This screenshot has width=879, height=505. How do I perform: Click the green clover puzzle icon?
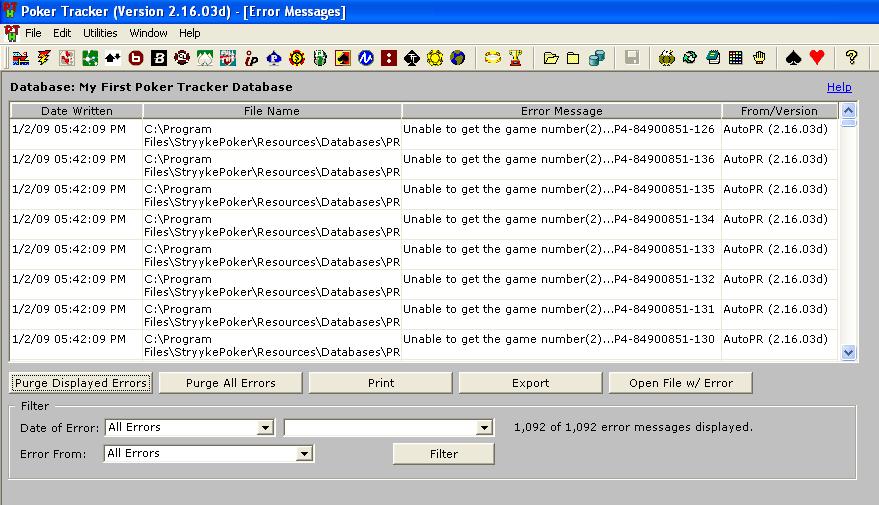90,58
